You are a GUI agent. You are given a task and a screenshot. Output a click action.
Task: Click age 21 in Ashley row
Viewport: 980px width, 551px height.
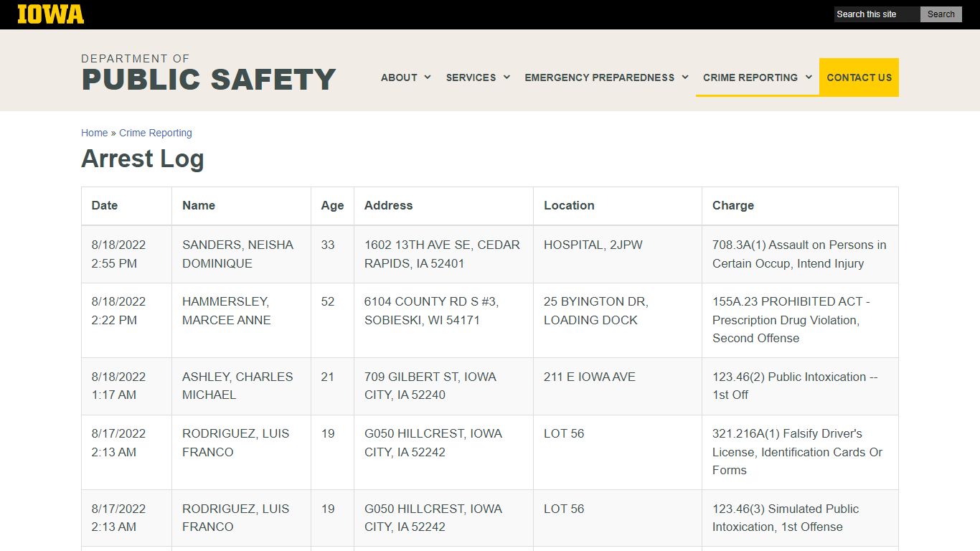328,377
